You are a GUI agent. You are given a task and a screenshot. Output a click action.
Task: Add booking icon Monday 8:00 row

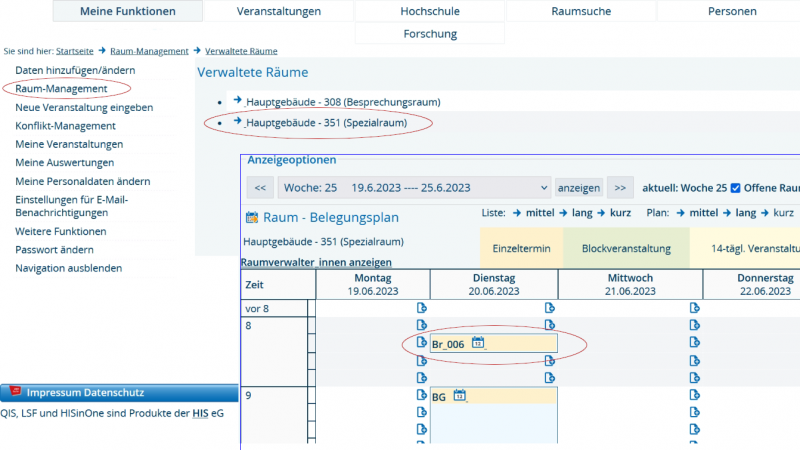pos(421,325)
